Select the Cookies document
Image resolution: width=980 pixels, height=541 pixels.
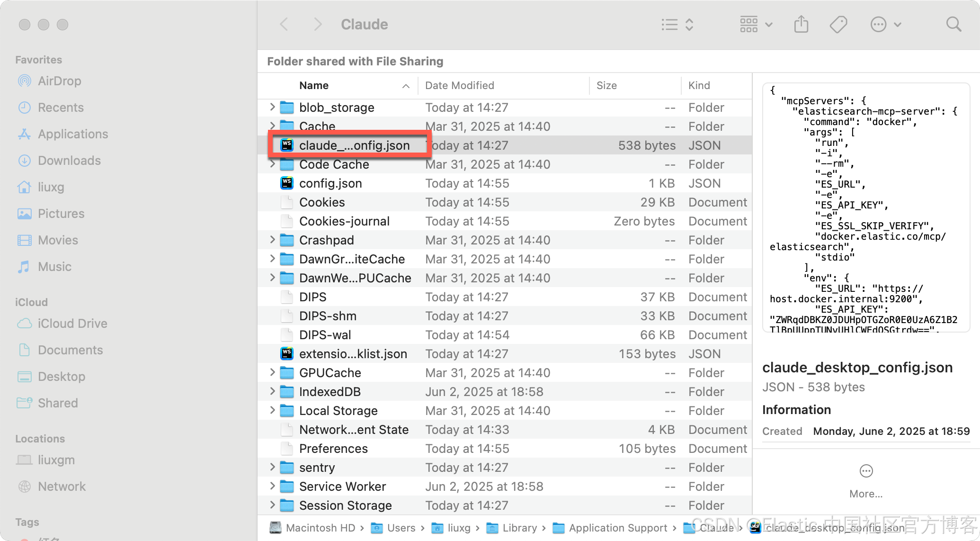[x=505, y=202]
